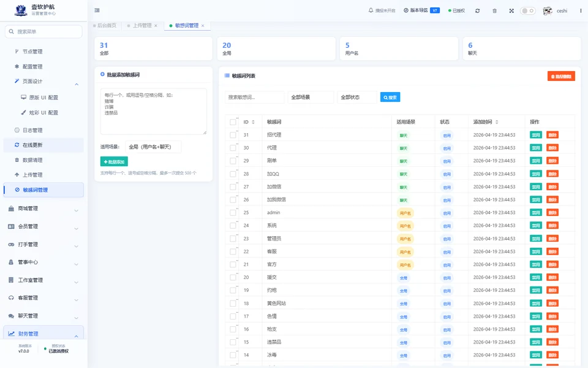Viewport: 588px width, 368px height.
Task: Check the select-all checkbox in table header
Action: point(233,121)
